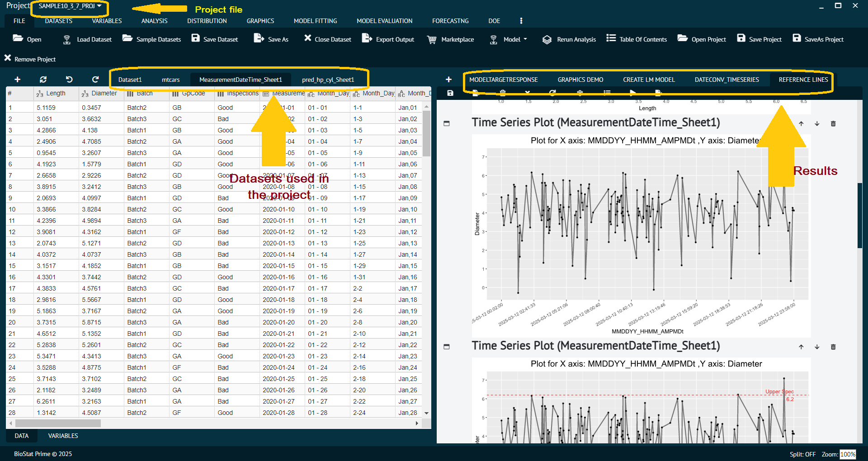Screen dimensions: 868x461
Task: Switch to the mtcars dataset tab
Action: (170, 80)
